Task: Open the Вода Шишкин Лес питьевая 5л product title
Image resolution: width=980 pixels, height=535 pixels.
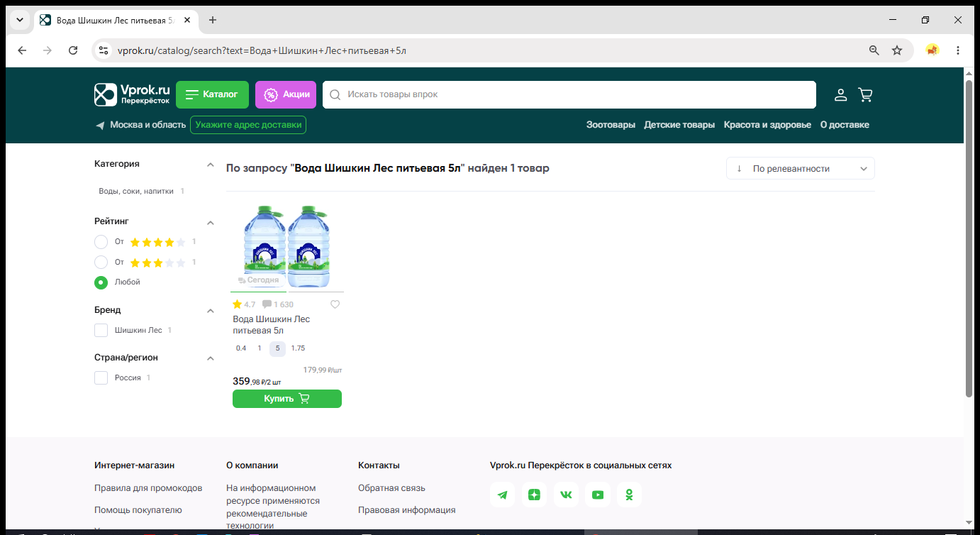Action: pyautogui.click(x=272, y=325)
